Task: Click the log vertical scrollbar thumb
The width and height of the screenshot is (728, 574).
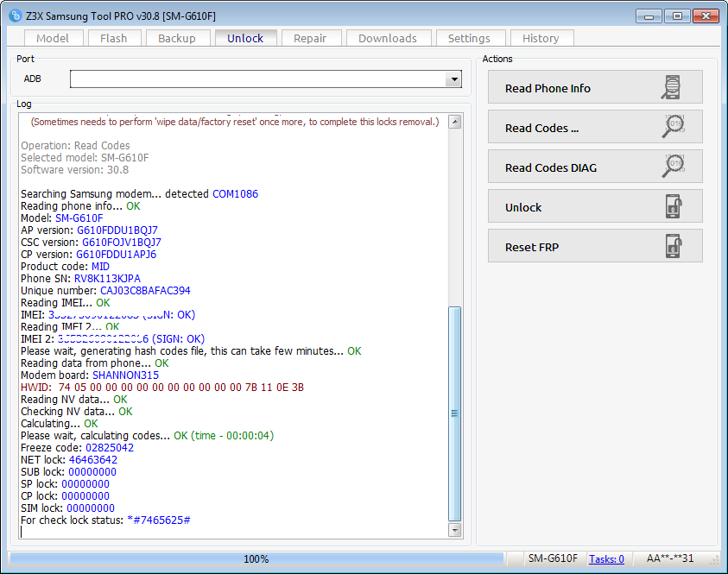Action: tap(455, 413)
